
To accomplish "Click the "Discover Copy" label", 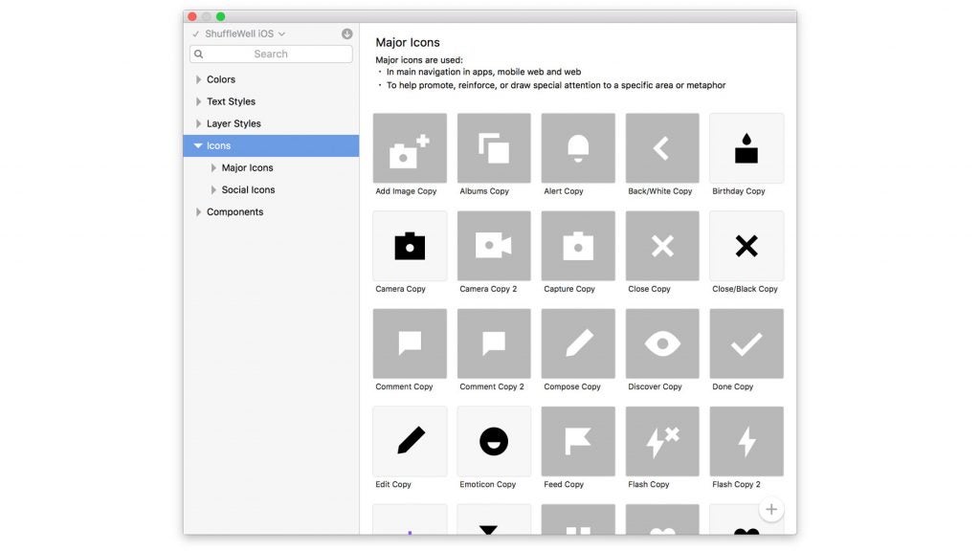I will pyautogui.click(x=655, y=386).
